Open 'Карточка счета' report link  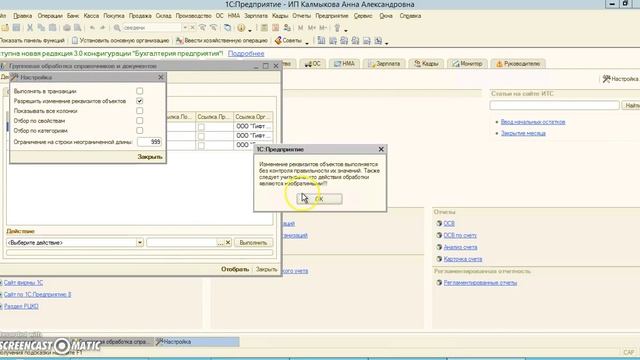pos(463,259)
